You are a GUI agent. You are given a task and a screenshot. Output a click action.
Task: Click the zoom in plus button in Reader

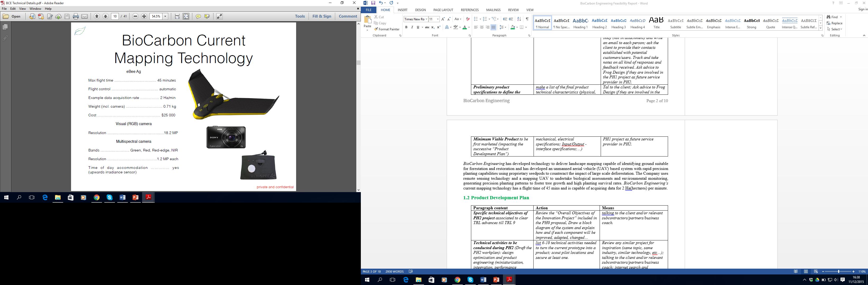(144, 16)
